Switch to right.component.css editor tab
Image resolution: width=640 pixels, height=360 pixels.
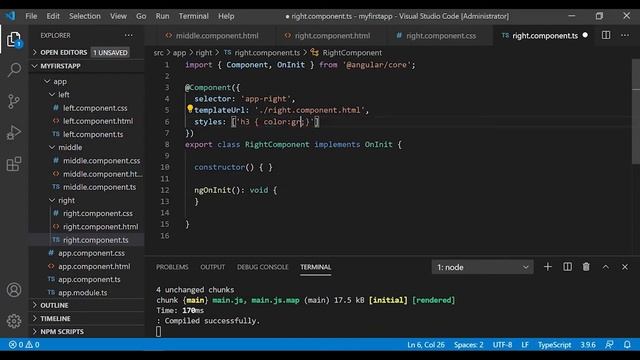click(x=436, y=36)
